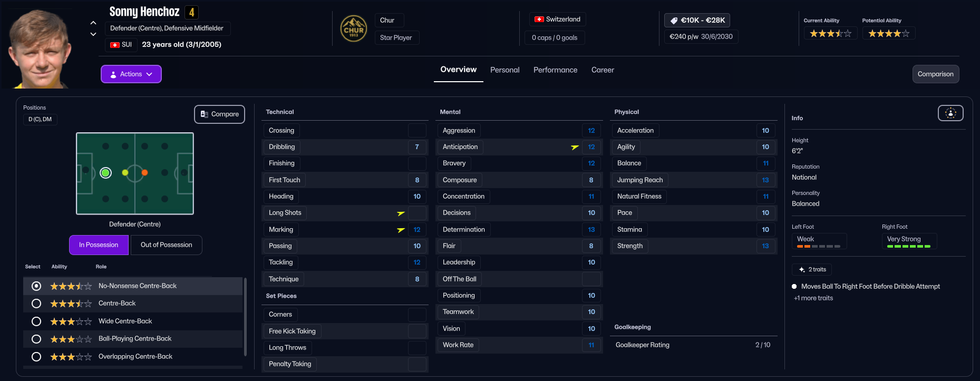Open the Personal tab
The height and width of the screenshot is (381, 980).
tap(505, 70)
